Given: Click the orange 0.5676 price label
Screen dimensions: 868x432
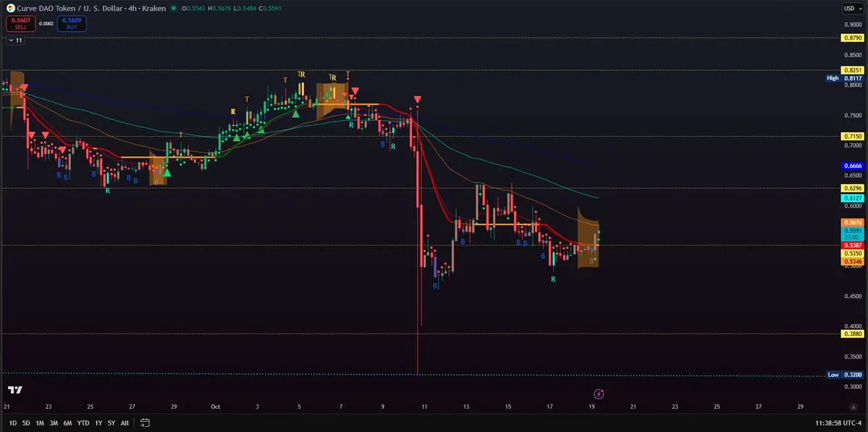Looking at the screenshot, I should (x=851, y=222).
